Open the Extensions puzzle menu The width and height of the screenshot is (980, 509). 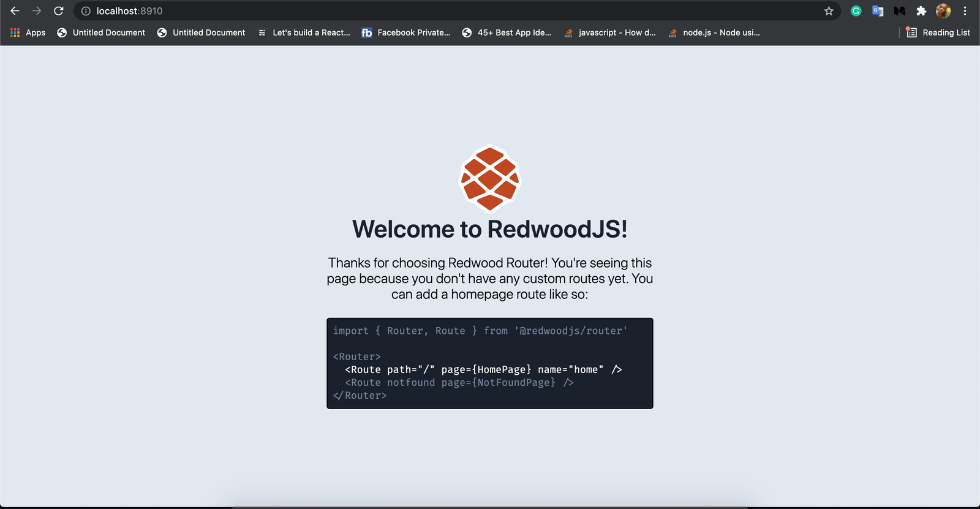pos(921,10)
